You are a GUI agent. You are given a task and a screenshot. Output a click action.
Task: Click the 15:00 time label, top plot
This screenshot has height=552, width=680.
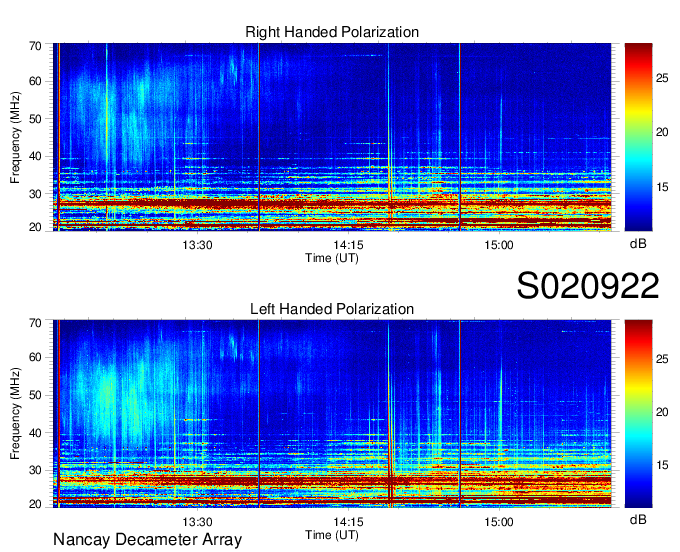pos(499,245)
